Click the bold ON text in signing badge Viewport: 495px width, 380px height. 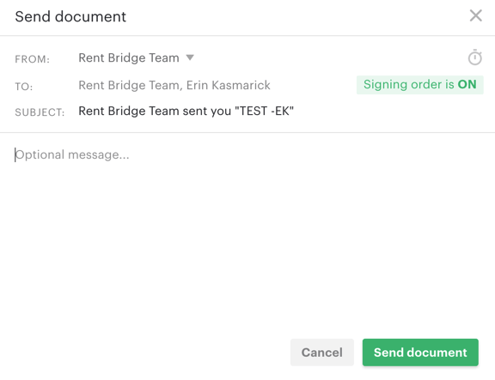tap(467, 85)
